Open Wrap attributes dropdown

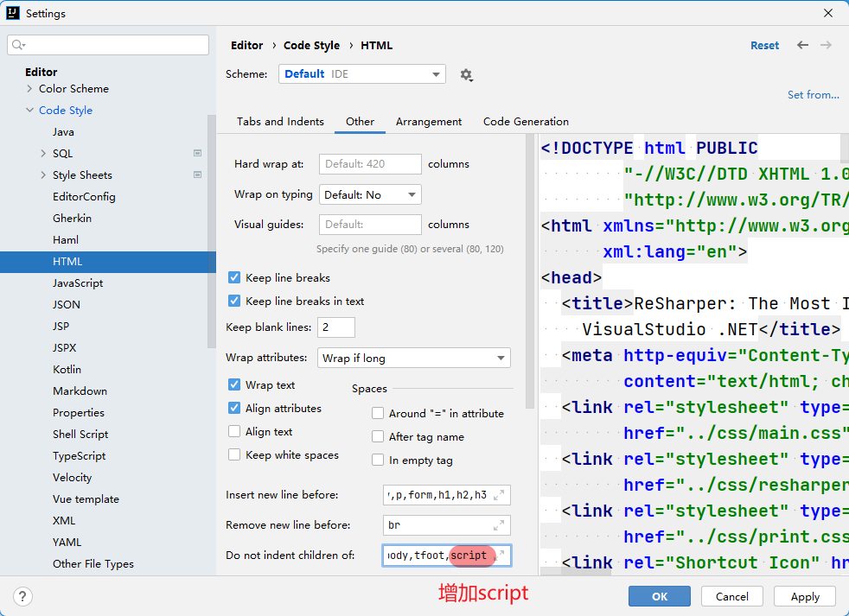pyautogui.click(x=413, y=358)
